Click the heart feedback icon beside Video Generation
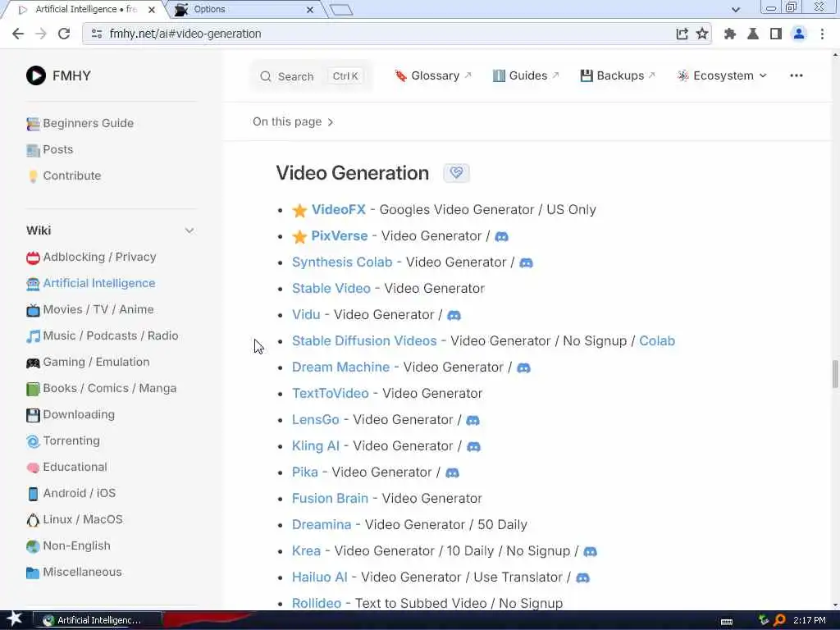 456,172
